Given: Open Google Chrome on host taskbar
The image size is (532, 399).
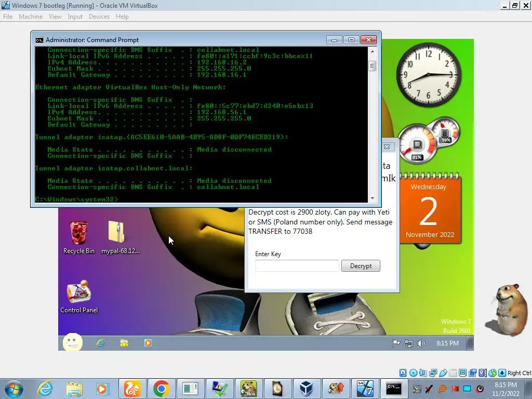Looking at the screenshot, I should click(x=161, y=389).
